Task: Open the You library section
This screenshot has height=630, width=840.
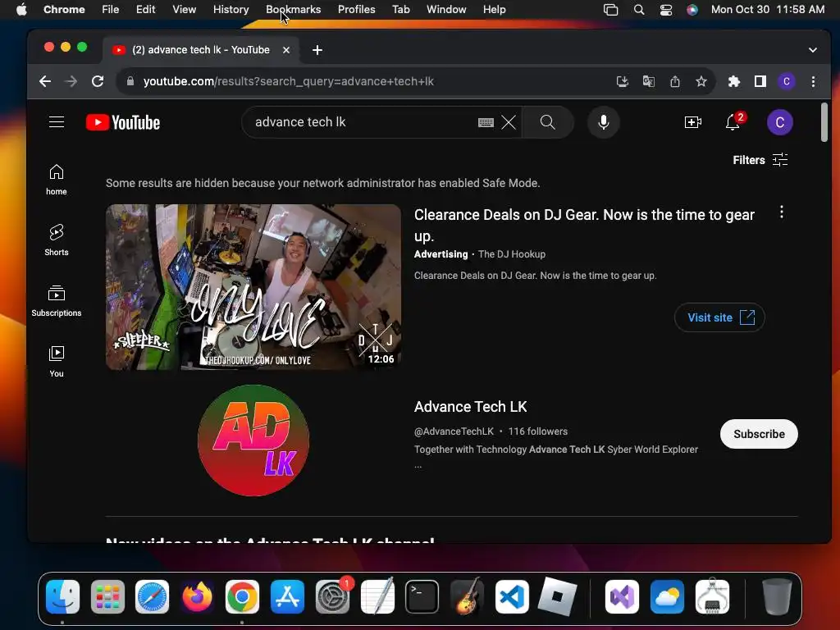Action: 57,362
